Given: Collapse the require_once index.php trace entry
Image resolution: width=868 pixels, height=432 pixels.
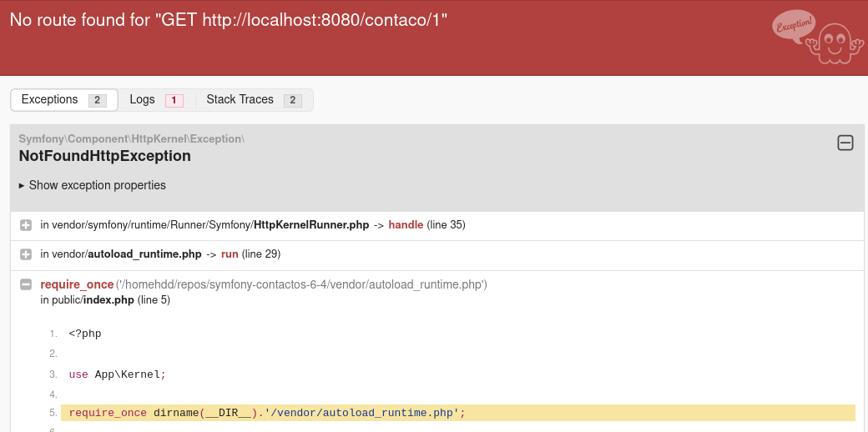Looking at the screenshot, I should (26, 285).
